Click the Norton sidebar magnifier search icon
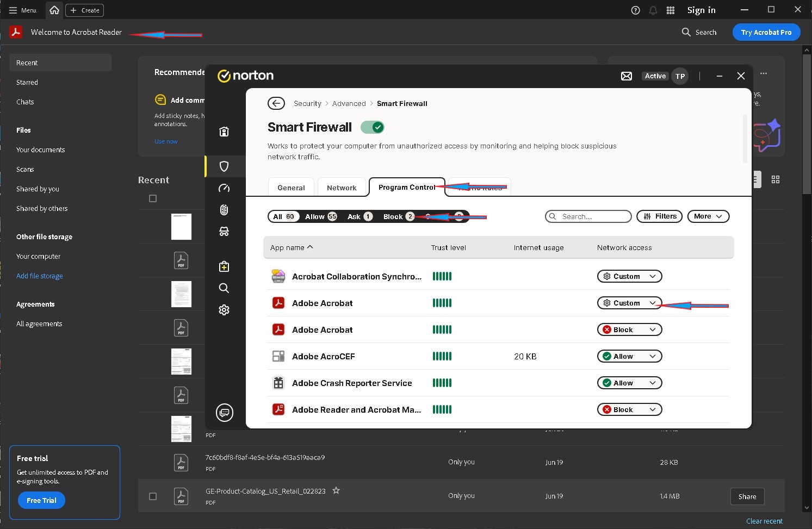 224,288
